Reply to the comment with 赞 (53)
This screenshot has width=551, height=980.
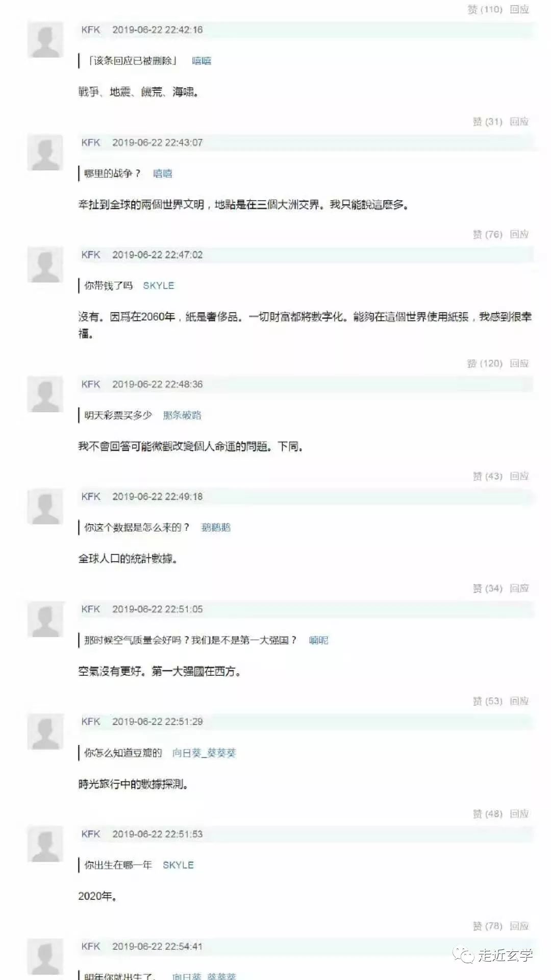(x=519, y=701)
